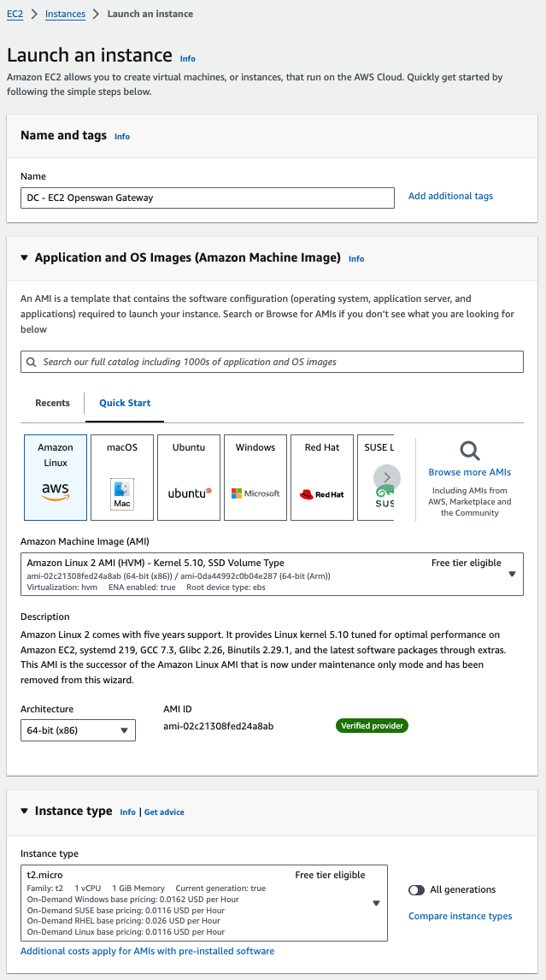Open the Architecture 64-bit (x86) dropdown
This screenshot has width=546, height=980.
click(x=78, y=730)
